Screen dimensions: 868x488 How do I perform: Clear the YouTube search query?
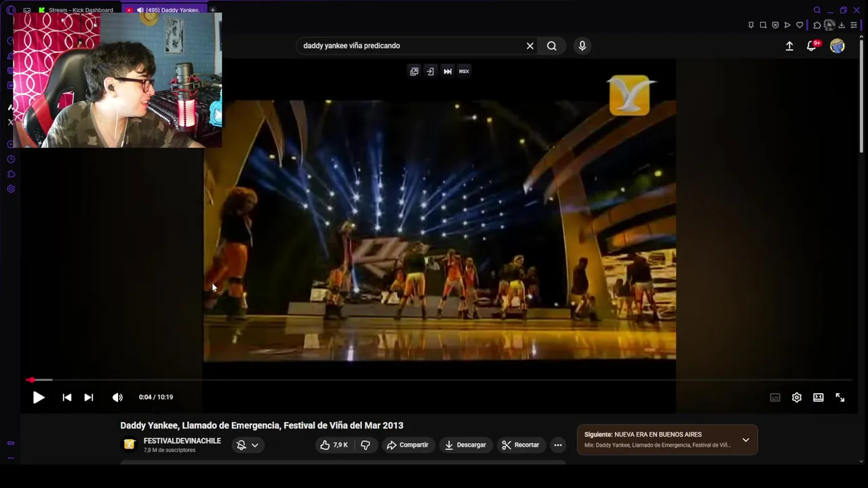click(530, 45)
